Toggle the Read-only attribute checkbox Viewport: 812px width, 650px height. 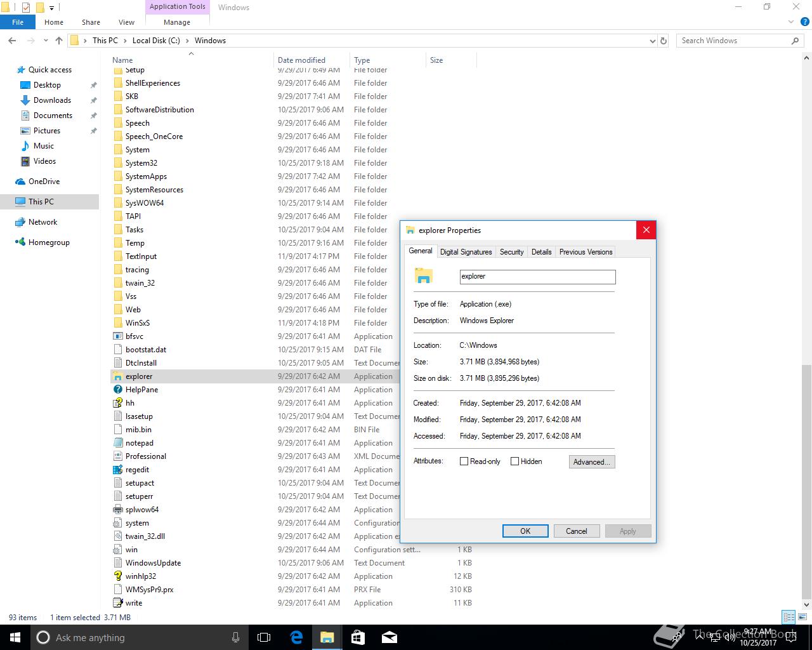[464, 461]
